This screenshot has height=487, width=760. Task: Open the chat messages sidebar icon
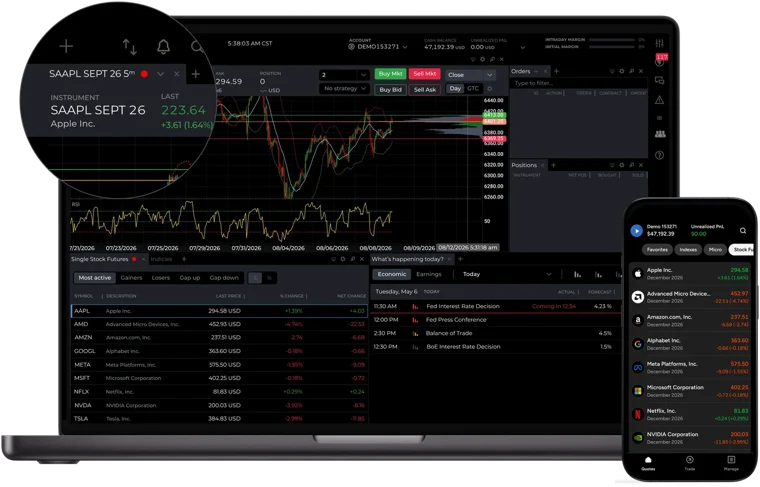(660, 80)
